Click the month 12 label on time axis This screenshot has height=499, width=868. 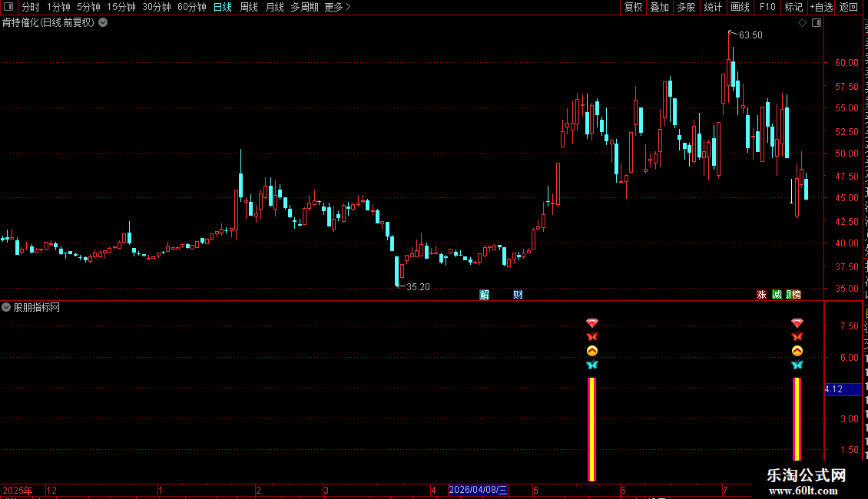(x=51, y=490)
